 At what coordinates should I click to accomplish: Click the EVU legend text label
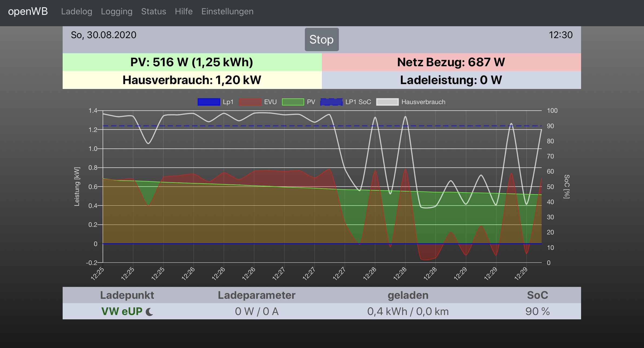coord(270,102)
